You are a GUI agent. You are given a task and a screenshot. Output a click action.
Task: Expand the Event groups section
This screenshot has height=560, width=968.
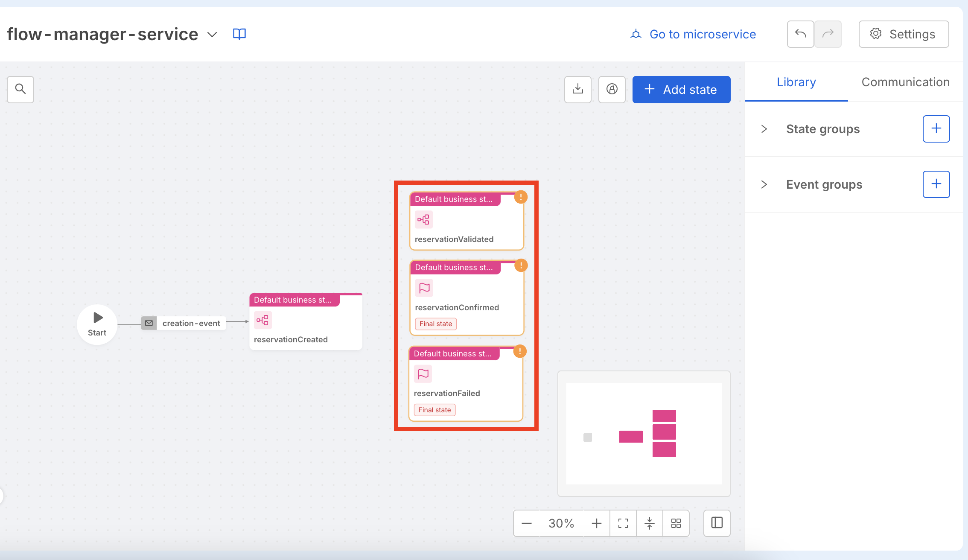coord(764,184)
